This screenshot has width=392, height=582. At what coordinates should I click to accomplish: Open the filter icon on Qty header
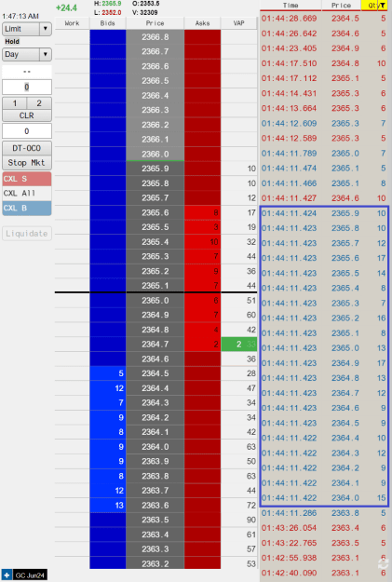point(383,6)
